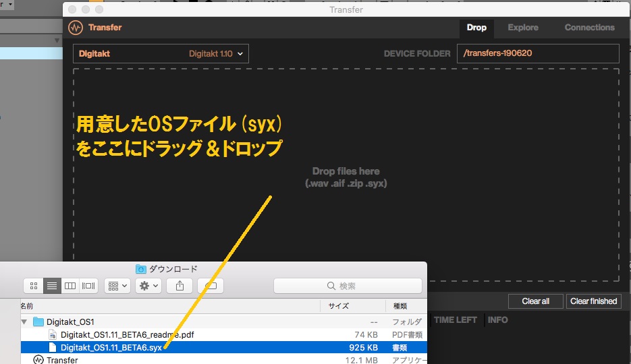Collapse the Digitakt_OS1 folder disclosure triangle

click(x=24, y=322)
